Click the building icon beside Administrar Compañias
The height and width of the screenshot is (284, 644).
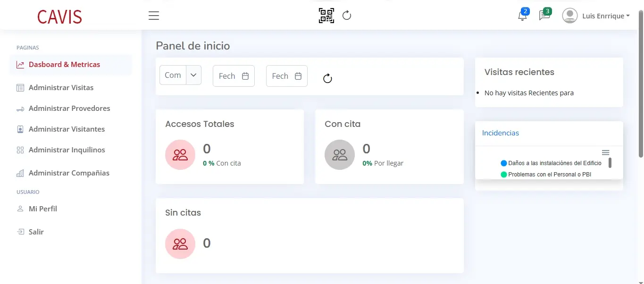coord(20,173)
